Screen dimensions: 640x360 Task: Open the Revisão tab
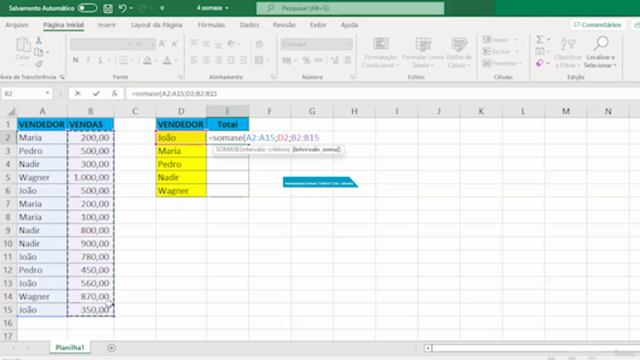point(284,25)
